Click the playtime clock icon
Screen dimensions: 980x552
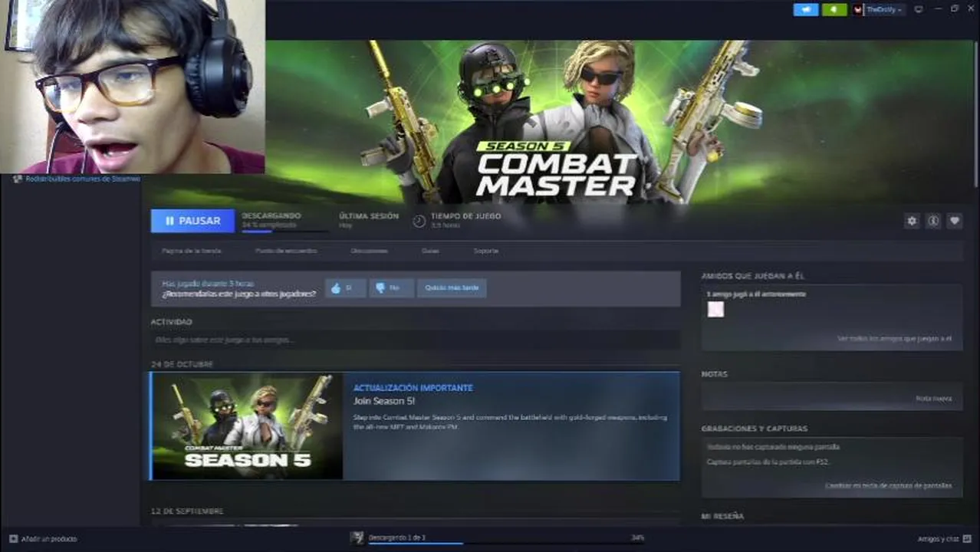419,221
